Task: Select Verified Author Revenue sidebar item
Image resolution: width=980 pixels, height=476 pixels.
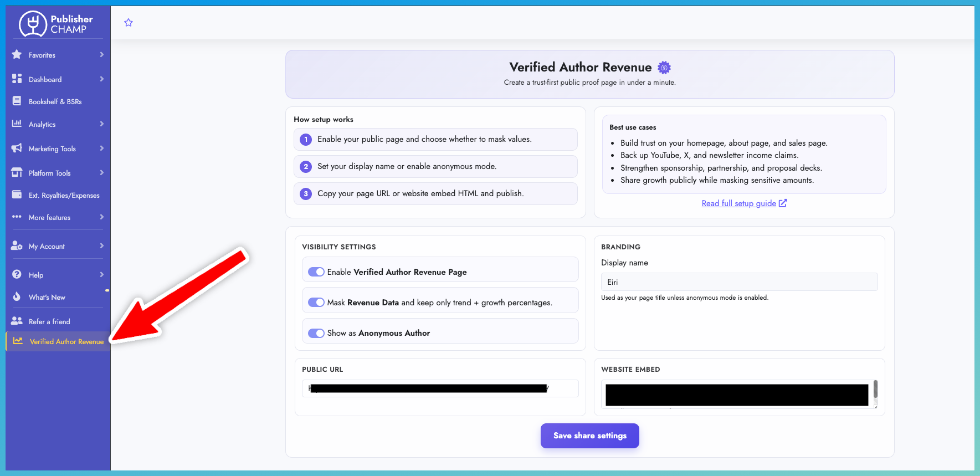Action: point(58,341)
